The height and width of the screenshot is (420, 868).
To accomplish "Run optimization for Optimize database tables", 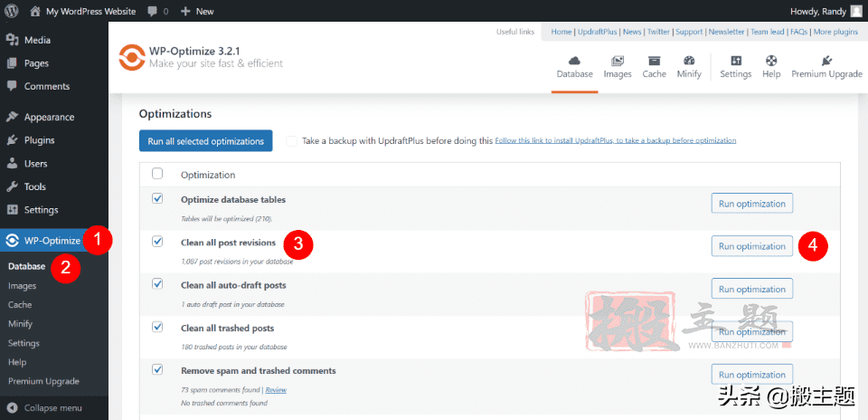I will tap(751, 204).
